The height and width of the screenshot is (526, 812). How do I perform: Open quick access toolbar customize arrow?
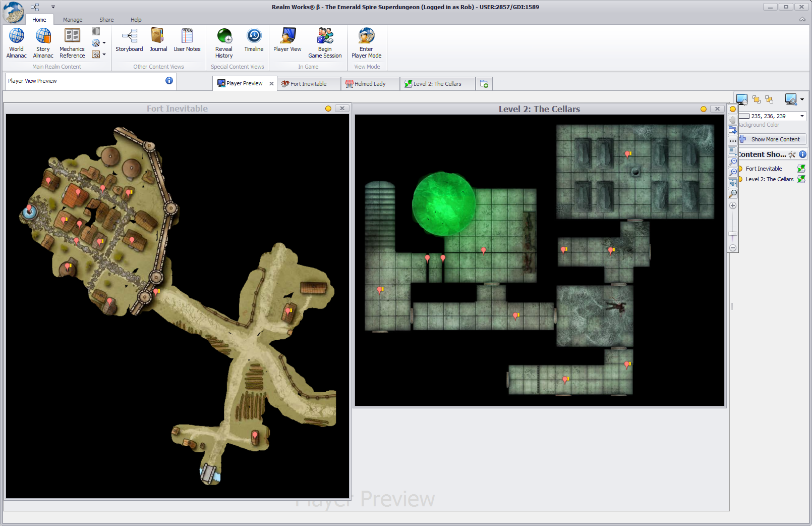53,7
